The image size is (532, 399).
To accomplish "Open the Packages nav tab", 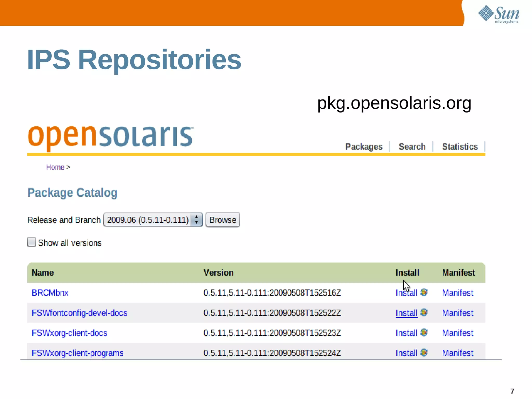I will pyautogui.click(x=364, y=147).
